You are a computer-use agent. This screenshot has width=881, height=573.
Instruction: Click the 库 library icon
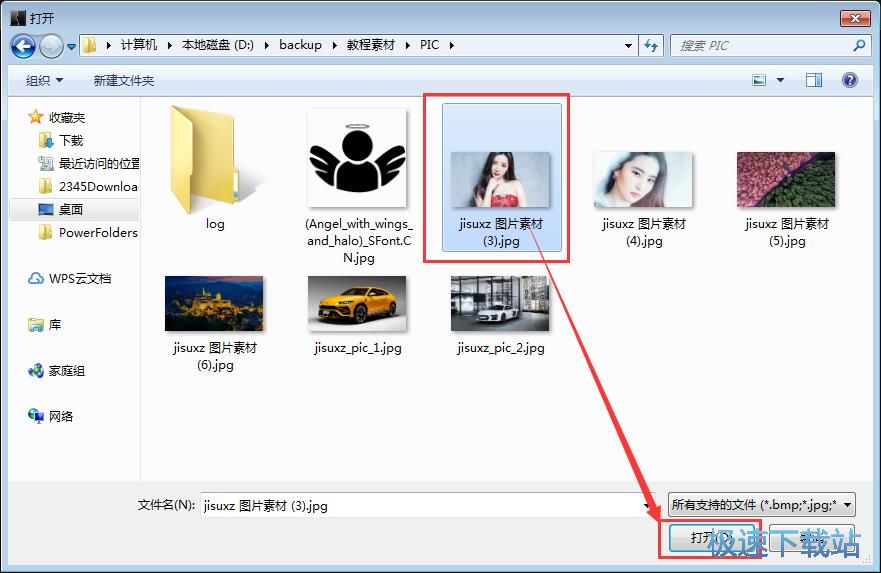[35, 325]
